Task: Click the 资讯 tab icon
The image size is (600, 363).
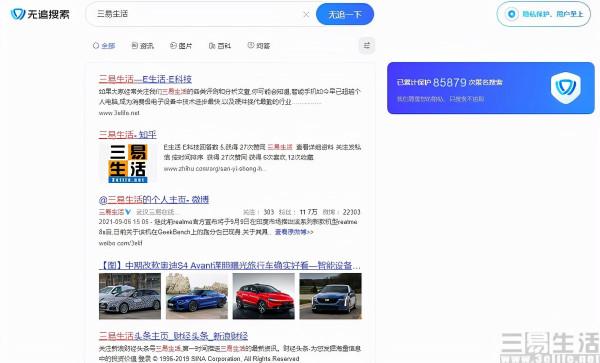Action: point(135,46)
